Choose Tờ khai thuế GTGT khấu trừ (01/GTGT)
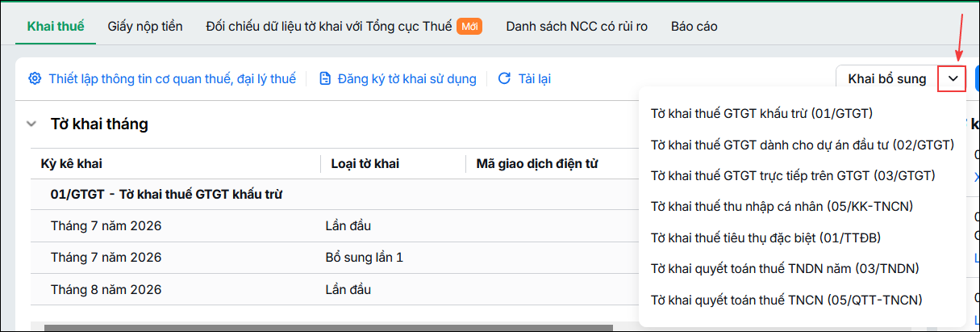This screenshot has width=980, height=332. [762, 113]
